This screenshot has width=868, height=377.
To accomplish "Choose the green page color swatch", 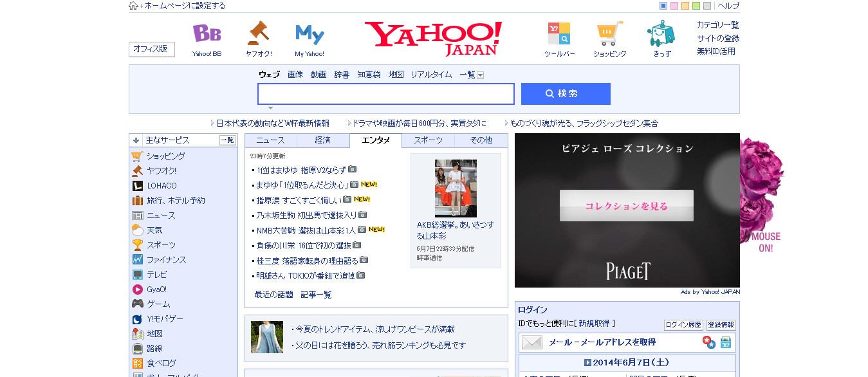I will click(696, 6).
